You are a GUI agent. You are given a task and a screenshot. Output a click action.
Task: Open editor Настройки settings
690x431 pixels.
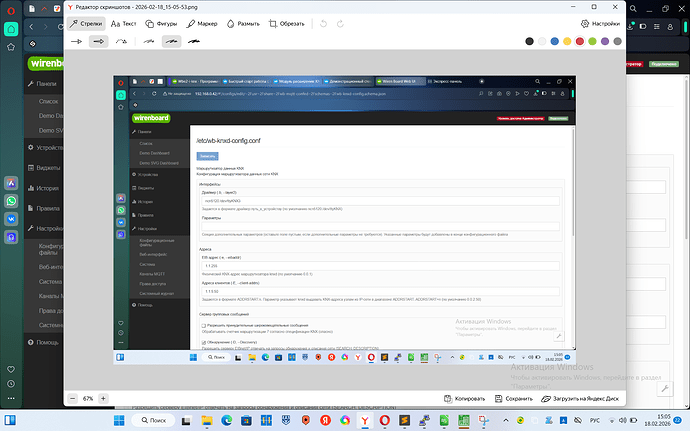click(x=600, y=24)
